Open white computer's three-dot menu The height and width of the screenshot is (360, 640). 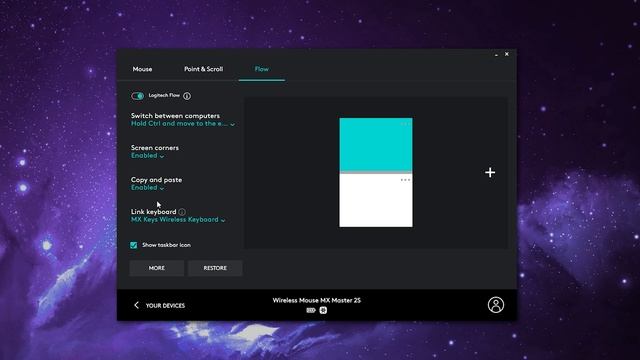click(405, 180)
